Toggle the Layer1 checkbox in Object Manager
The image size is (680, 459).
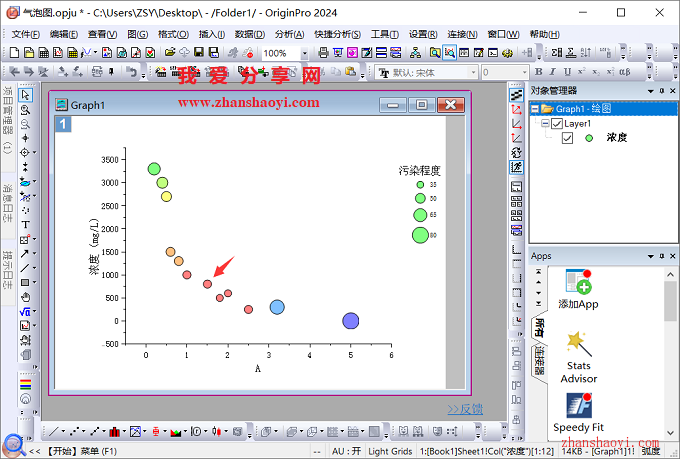[557, 124]
